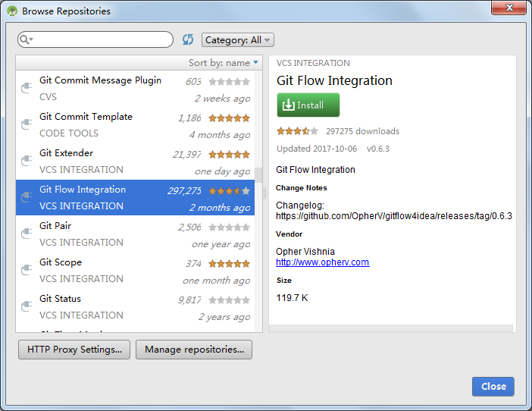Click the Android Studio title bar icon
Image resolution: width=532 pixels, height=411 pixels.
point(12,11)
